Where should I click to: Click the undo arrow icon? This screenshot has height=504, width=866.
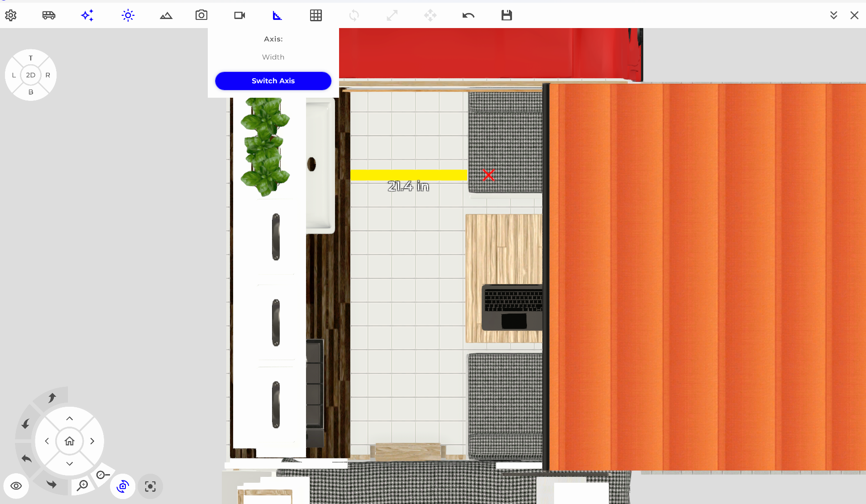(469, 15)
